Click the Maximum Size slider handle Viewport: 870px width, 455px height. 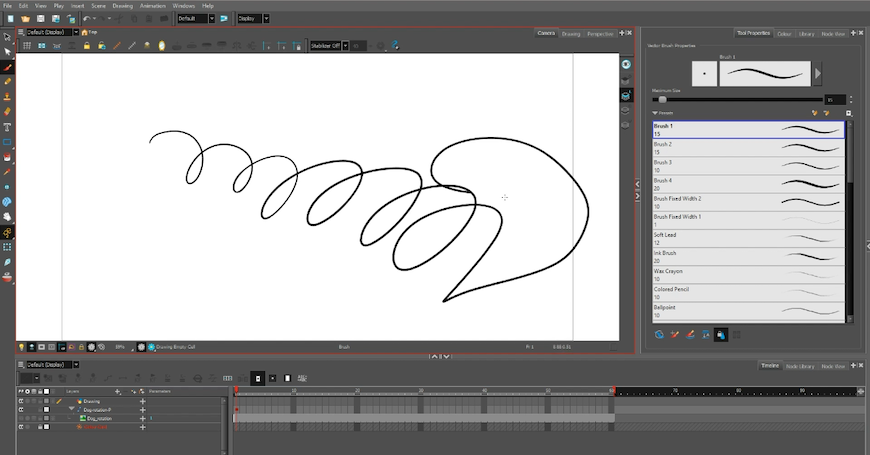tap(662, 100)
